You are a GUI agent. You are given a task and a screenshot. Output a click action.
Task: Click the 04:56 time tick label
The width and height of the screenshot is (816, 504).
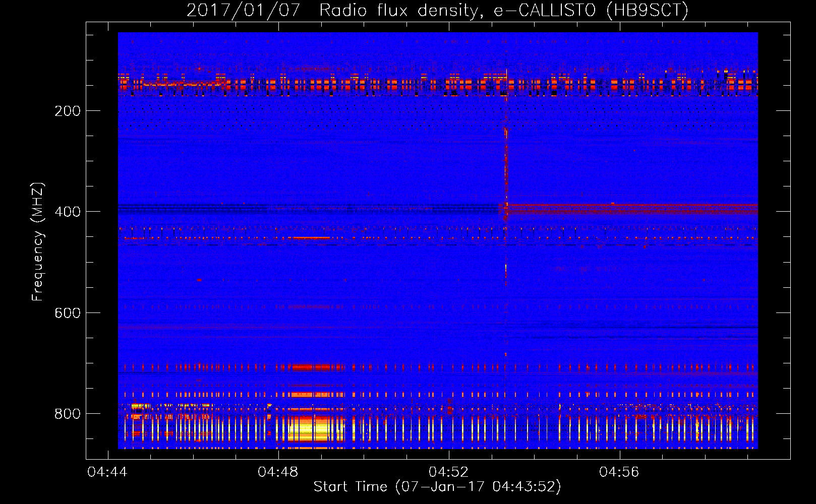[x=619, y=472]
